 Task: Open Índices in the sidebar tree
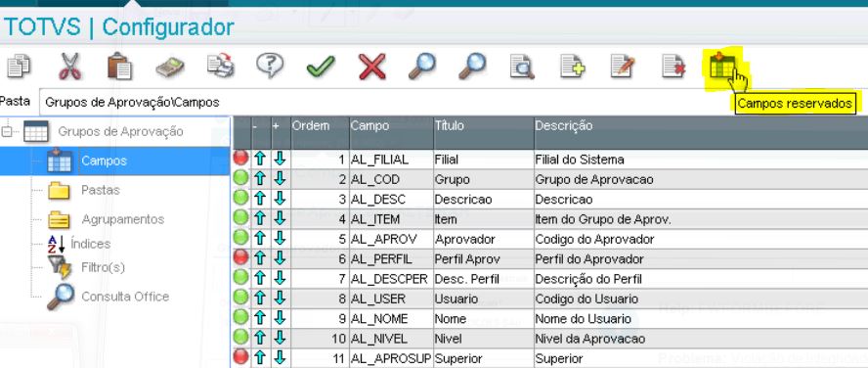coord(90,244)
